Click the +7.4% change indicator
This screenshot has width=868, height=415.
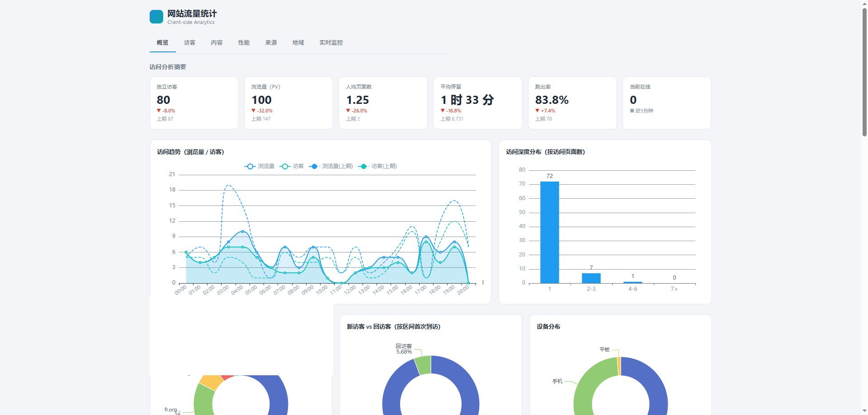(x=545, y=111)
